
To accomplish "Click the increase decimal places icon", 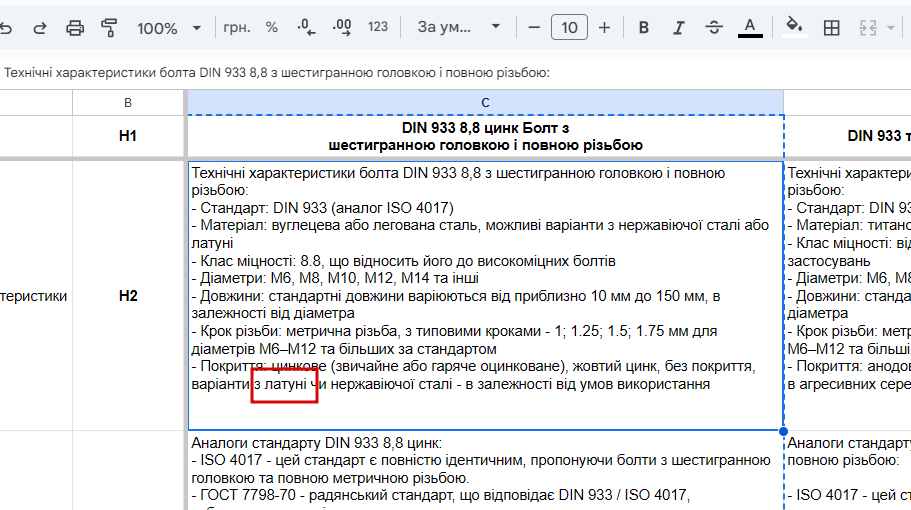I will pyautogui.click(x=342, y=27).
